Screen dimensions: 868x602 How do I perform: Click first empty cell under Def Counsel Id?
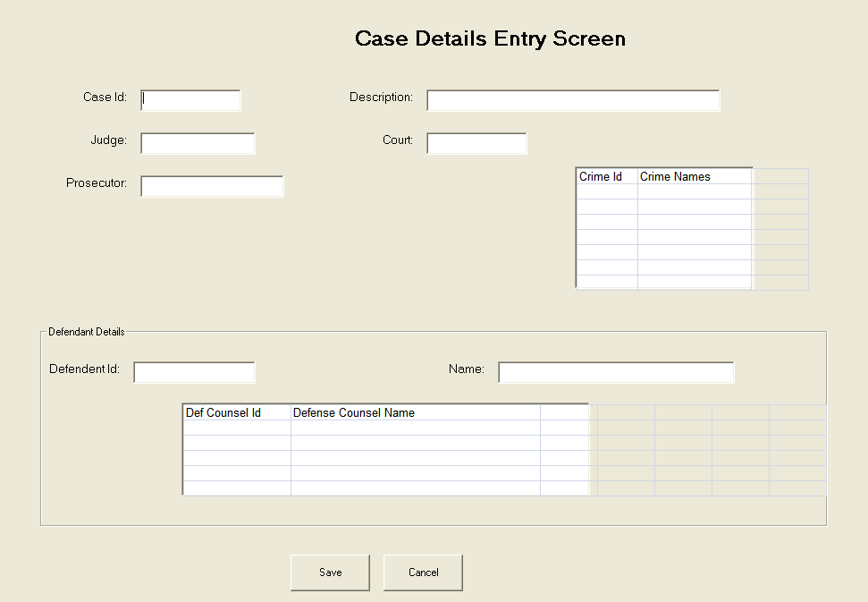237,428
